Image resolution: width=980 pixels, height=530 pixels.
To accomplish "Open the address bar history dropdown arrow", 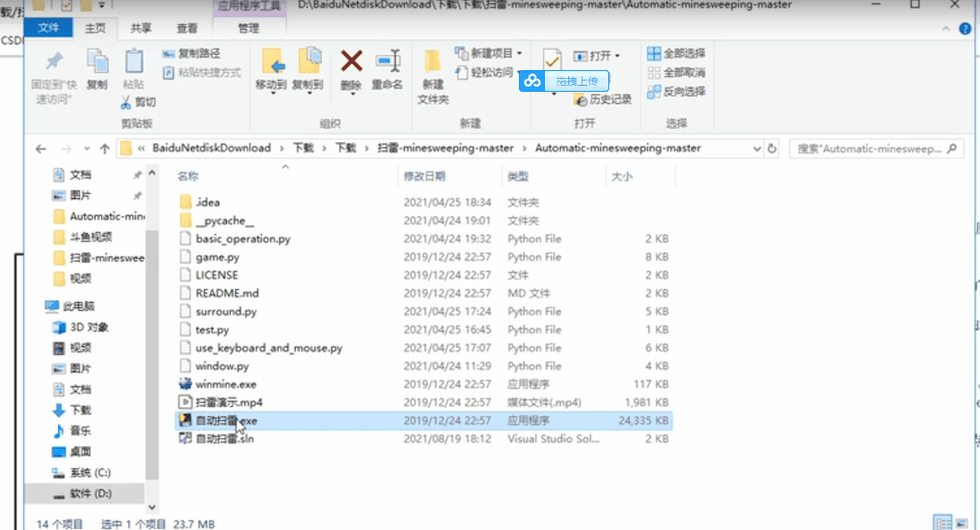I will tap(756, 148).
